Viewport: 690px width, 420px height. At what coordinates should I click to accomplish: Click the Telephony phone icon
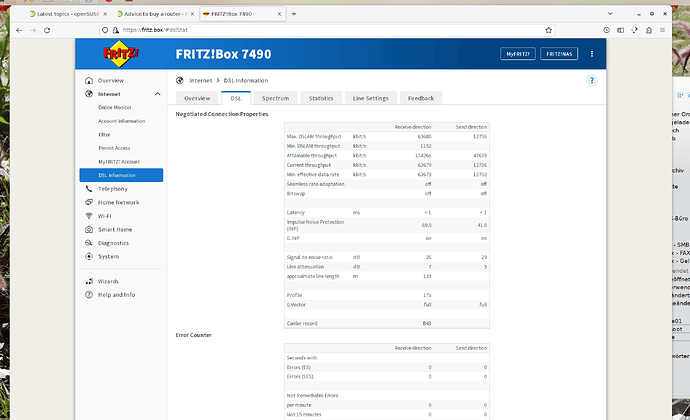(x=89, y=189)
